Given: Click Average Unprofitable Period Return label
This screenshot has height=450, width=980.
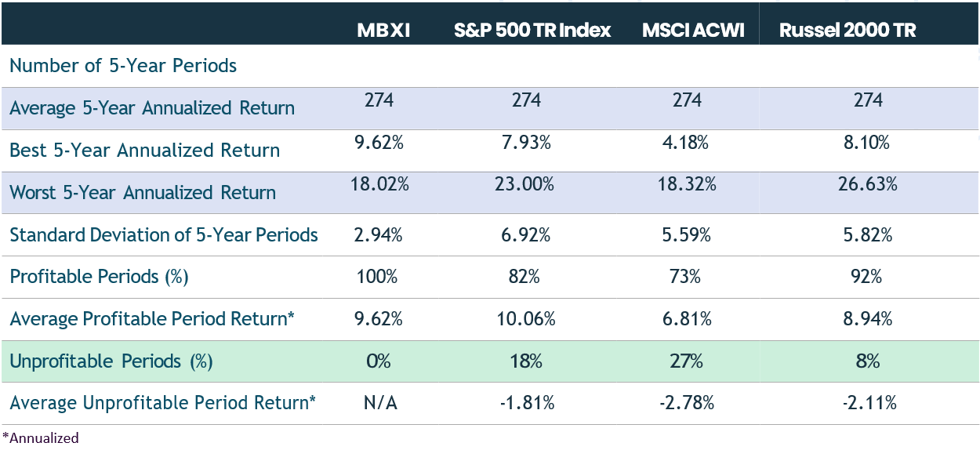Looking at the screenshot, I should point(162,403).
